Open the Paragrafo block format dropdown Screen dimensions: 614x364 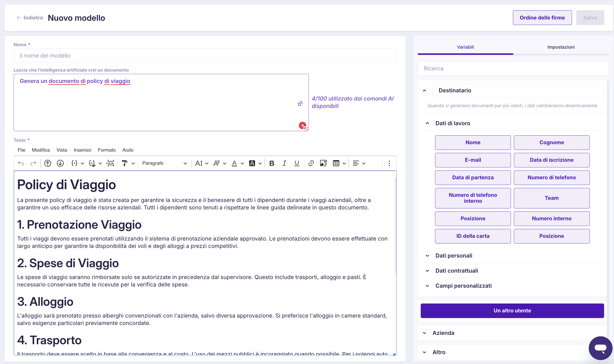(164, 163)
